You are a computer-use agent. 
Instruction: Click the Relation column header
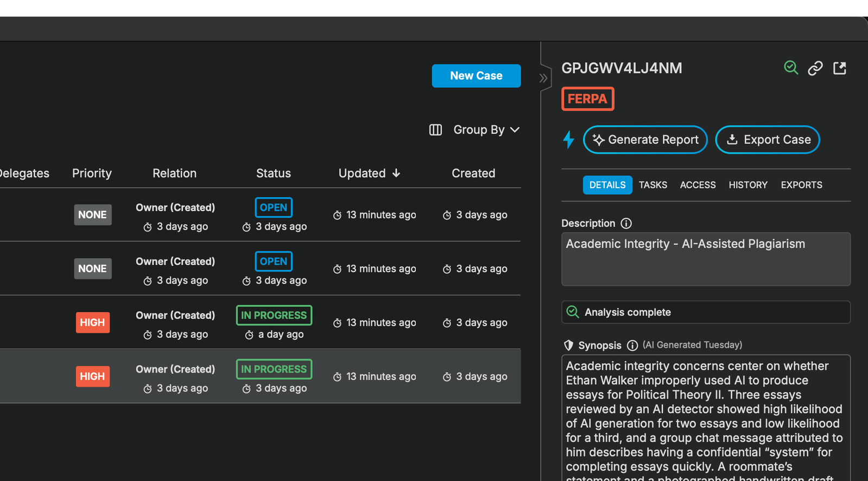point(174,174)
